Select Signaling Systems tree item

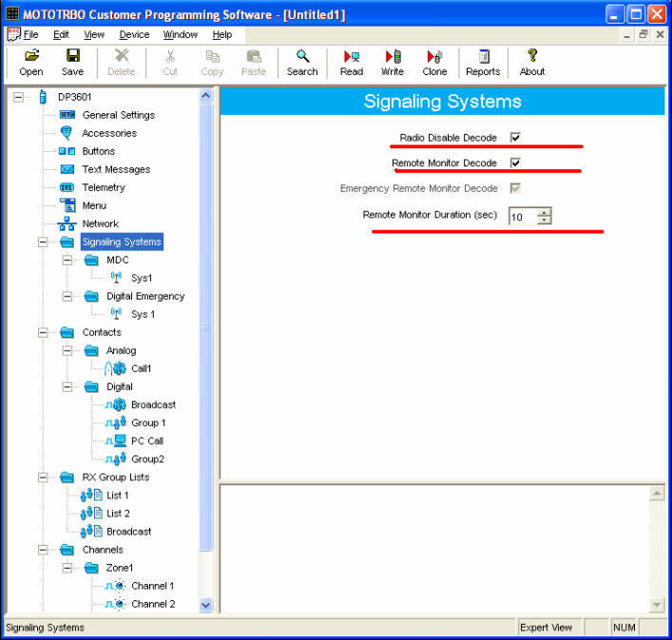(x=122, y=242)
